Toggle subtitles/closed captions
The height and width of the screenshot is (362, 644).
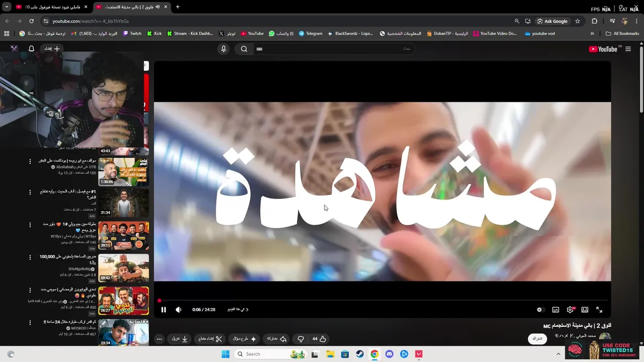pos(555,310)
